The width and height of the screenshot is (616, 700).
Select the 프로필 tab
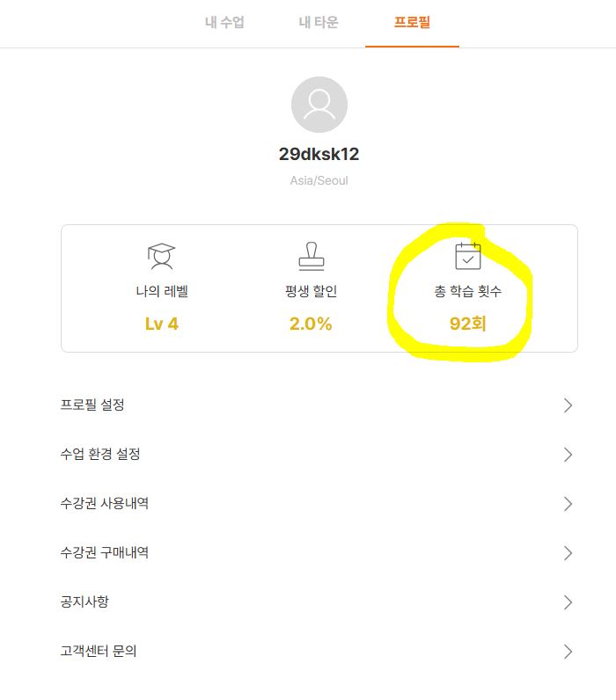click(x=412, y=23)
